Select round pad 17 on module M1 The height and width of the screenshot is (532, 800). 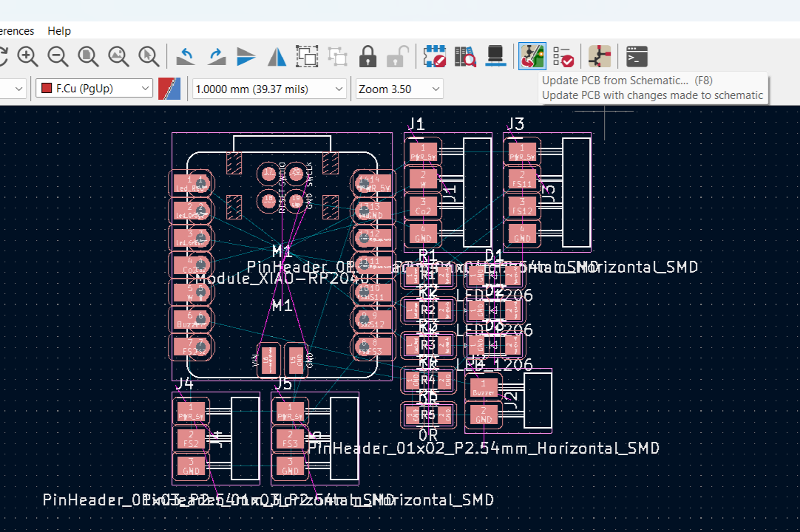coord(269,174)
